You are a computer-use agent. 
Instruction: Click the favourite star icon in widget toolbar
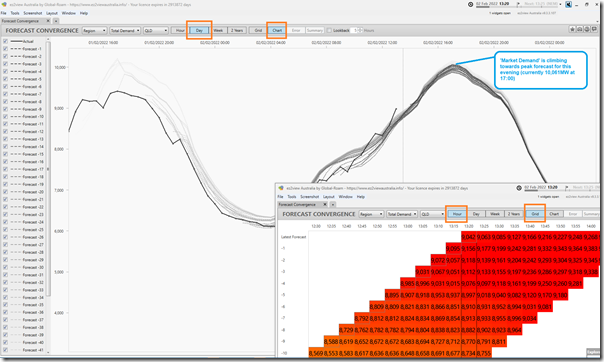[572, 29]
